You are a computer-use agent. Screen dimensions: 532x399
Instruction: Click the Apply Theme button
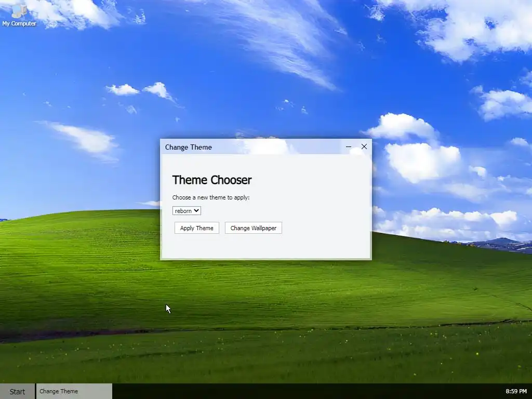click(x=197, y=228)
